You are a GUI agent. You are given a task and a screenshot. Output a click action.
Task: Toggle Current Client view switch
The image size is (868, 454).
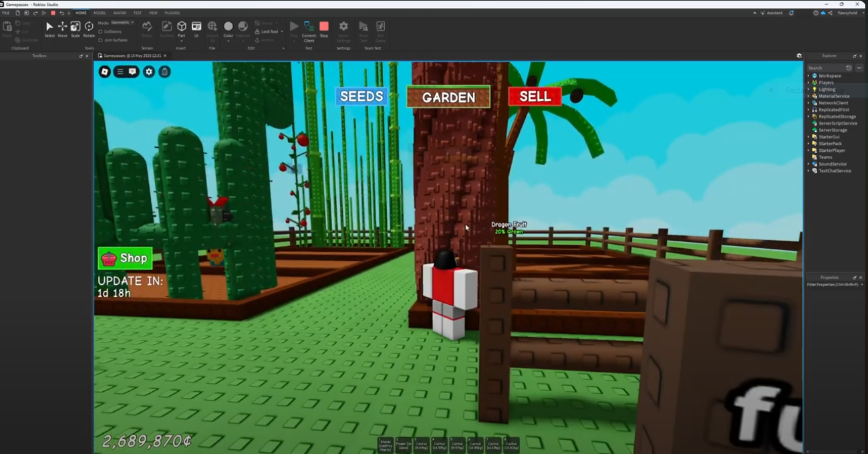pos(309,29)
